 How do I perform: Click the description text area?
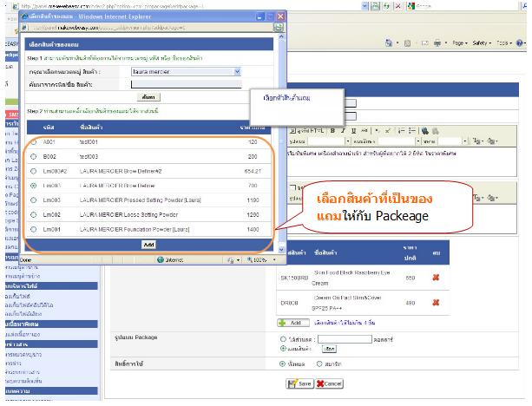(x=401, y=161)
